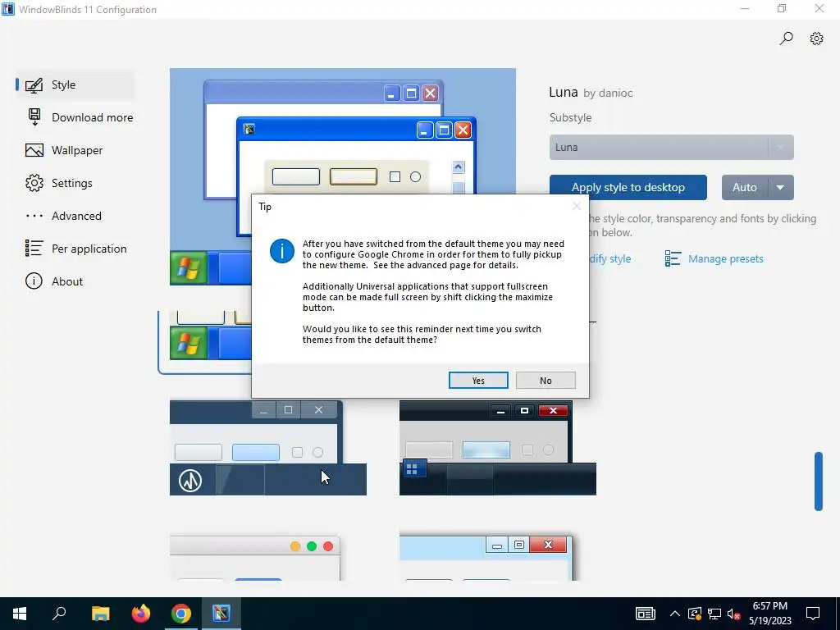Screen dimensions: 840x630
Task: Click the news and interests taskbar icon
Action: pos(646,614)
